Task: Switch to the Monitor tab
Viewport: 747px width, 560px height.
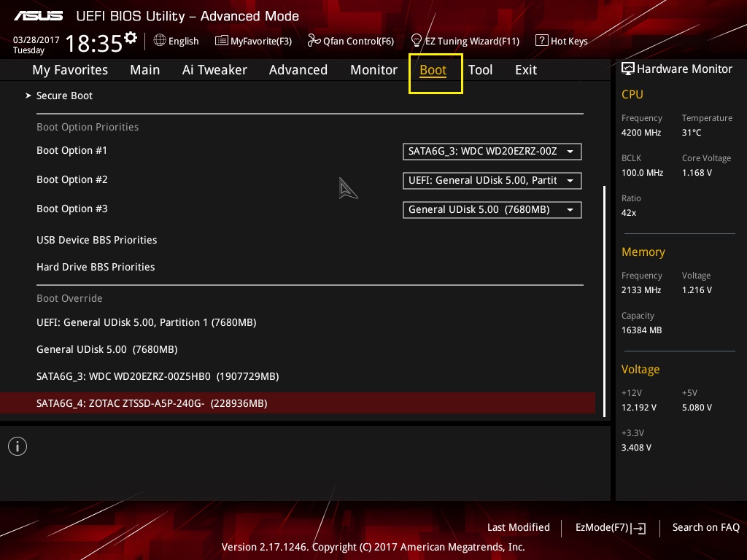Action: (x=373, y=70)
